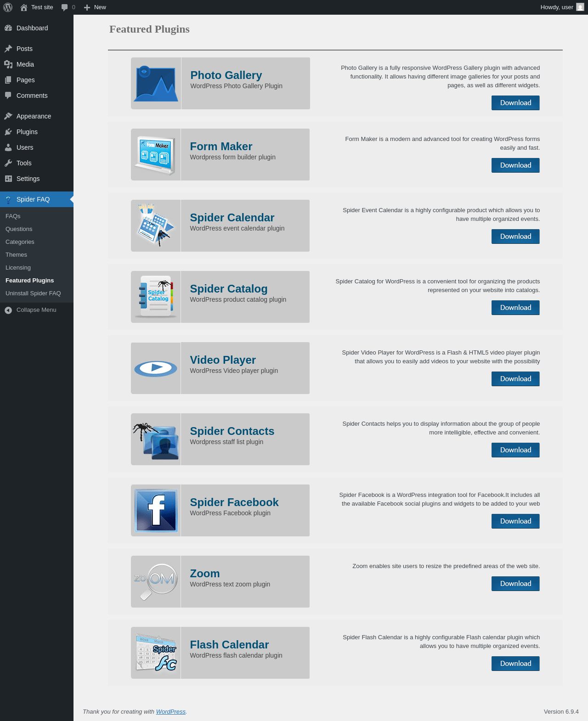The width and height of the screenshot is (588, 721).
Task: Download the Video Player plugin
Action: click(515, 379)
